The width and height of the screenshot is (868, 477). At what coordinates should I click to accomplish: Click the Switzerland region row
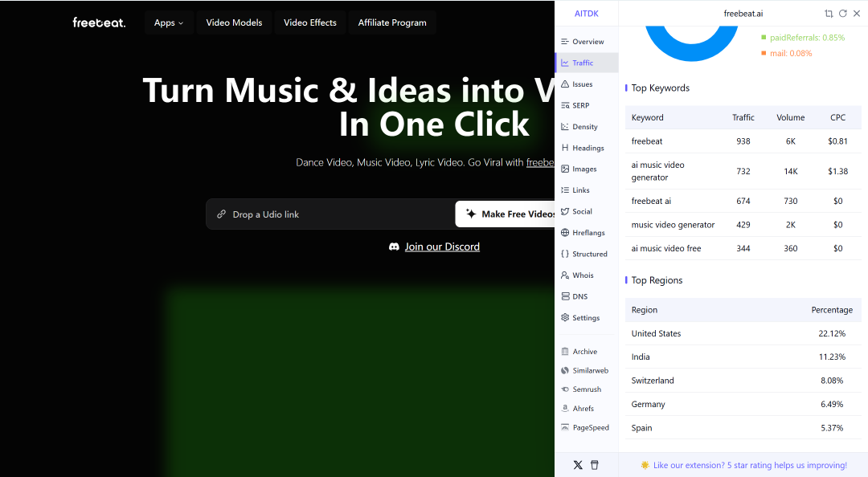pos(743,381)
